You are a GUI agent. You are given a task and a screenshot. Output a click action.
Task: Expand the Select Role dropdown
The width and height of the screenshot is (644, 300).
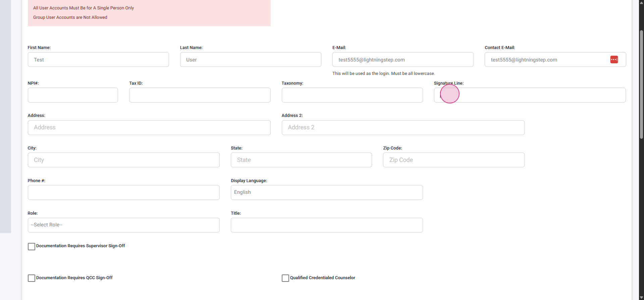coord(123,225)
